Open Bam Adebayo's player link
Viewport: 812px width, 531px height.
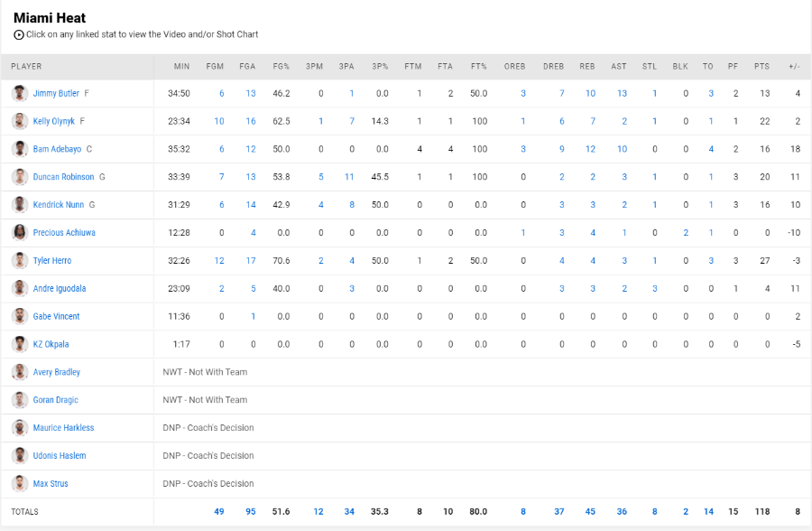point(57,149)
